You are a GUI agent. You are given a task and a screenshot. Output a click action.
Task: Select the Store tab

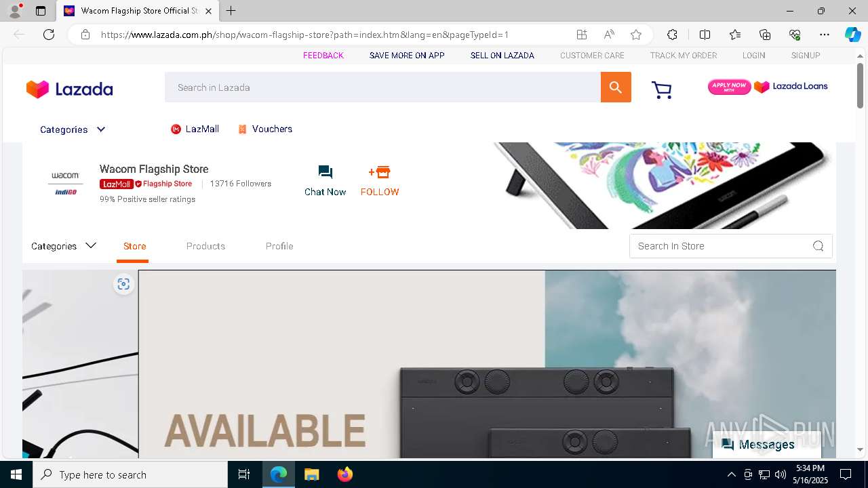click(135, 246)
